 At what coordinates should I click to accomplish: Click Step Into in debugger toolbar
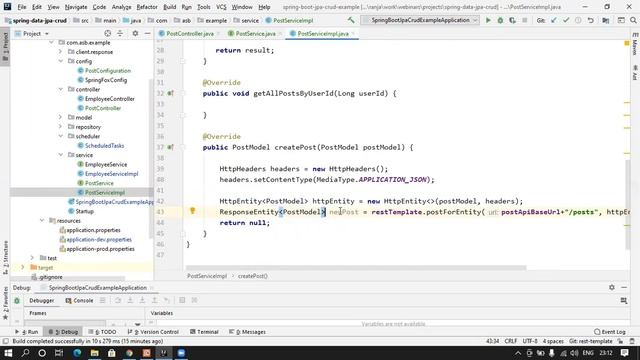pyautogui.click(x=130, y=300)
